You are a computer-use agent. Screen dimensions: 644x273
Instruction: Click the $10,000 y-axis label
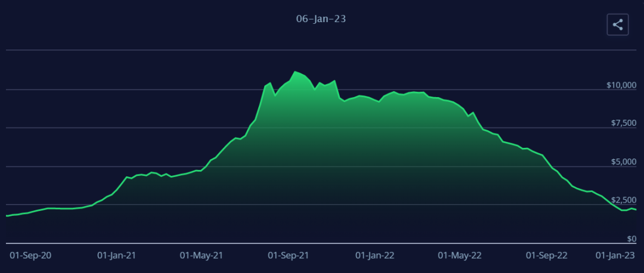620,85
